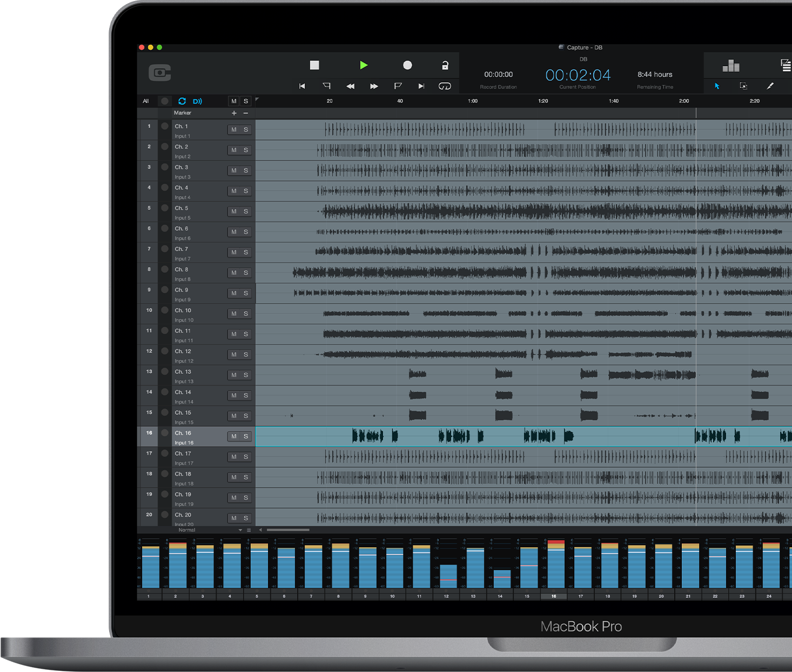Select meter channel label 20

(661, 596)
